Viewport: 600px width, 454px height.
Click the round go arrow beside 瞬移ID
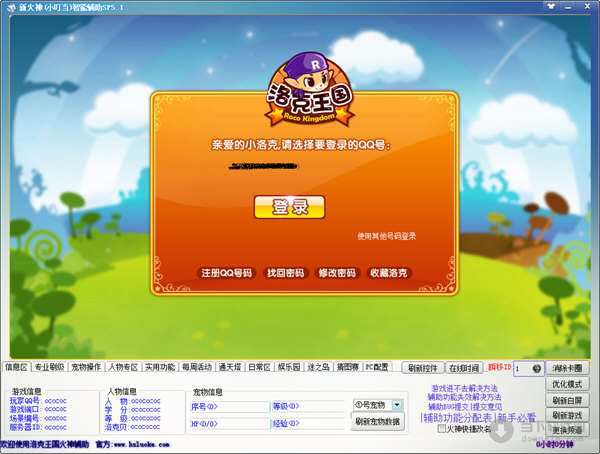(x=536, y=369)
